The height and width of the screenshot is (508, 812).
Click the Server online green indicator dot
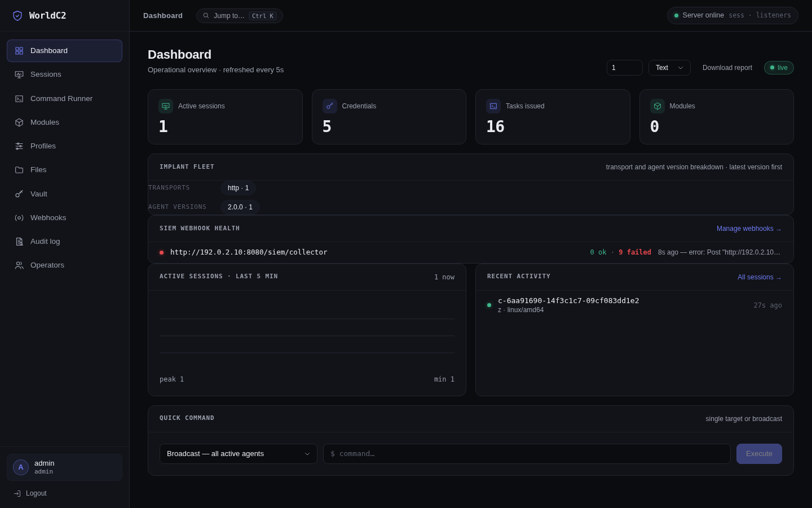(x=677, y=16)
